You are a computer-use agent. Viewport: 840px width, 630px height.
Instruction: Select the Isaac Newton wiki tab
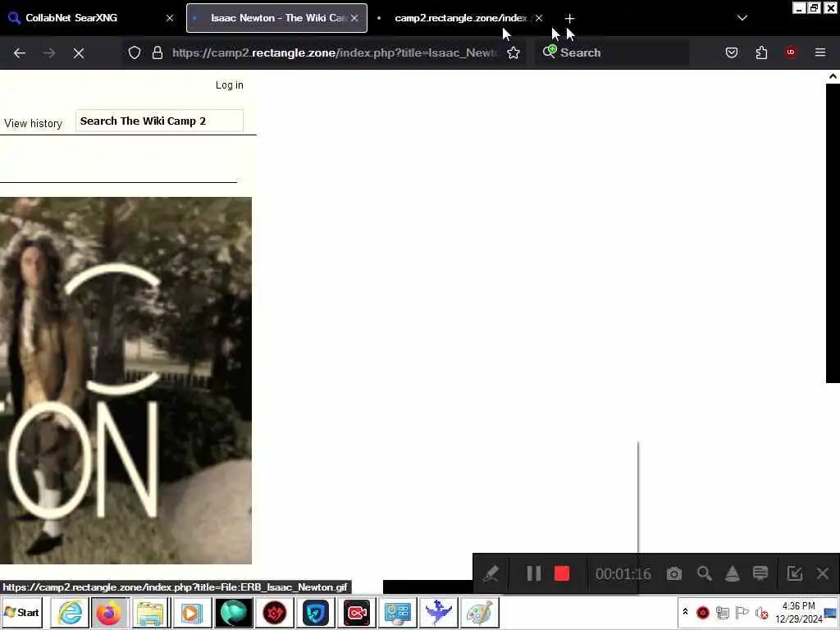277,18
